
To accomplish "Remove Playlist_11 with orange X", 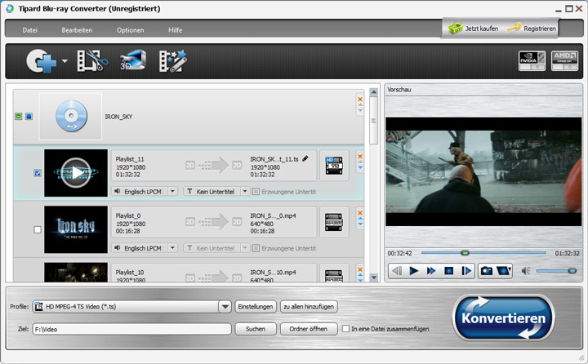I will click(360, 156).
